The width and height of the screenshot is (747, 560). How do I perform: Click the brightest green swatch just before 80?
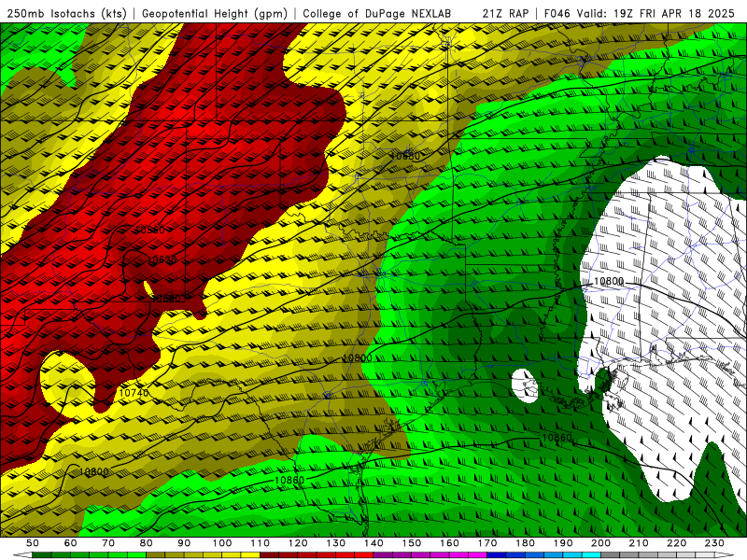point(136,554)
